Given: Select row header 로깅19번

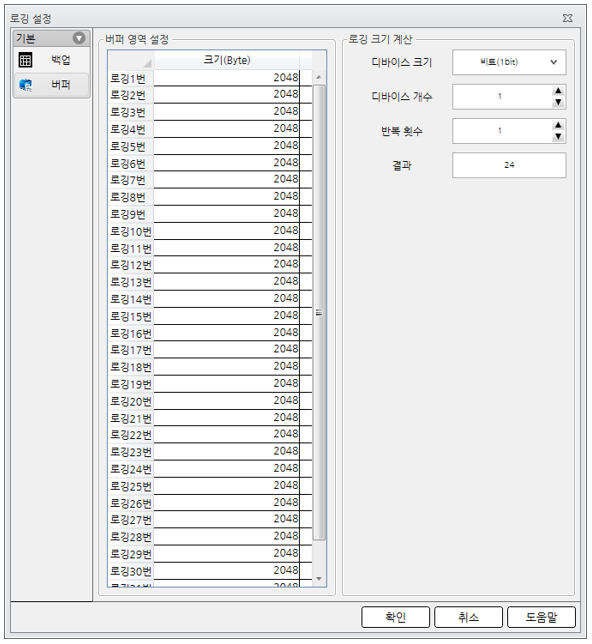Looking at the screenshot, I should click(131, 384).
